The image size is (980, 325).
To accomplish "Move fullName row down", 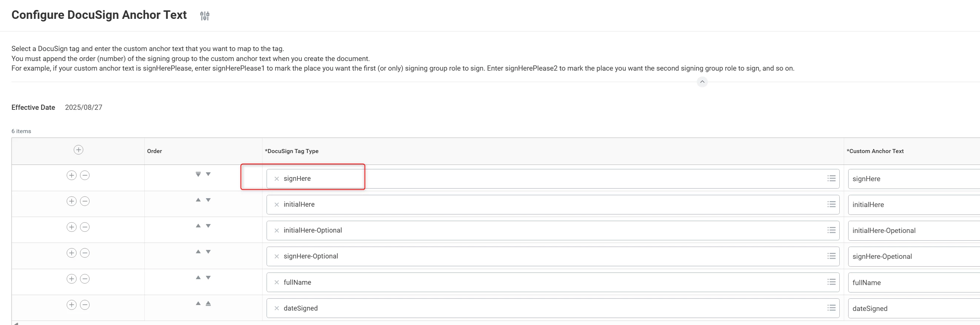I will 208,277.
